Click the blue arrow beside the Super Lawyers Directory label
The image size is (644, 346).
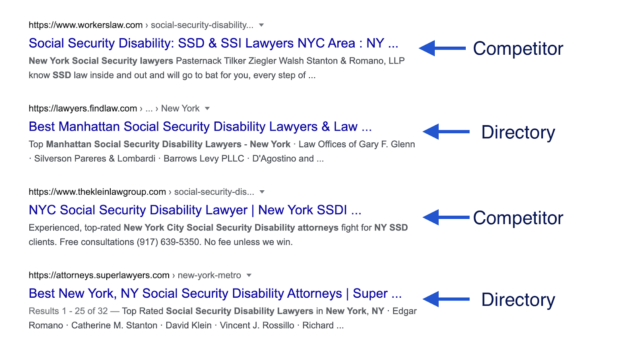(447, 299)
